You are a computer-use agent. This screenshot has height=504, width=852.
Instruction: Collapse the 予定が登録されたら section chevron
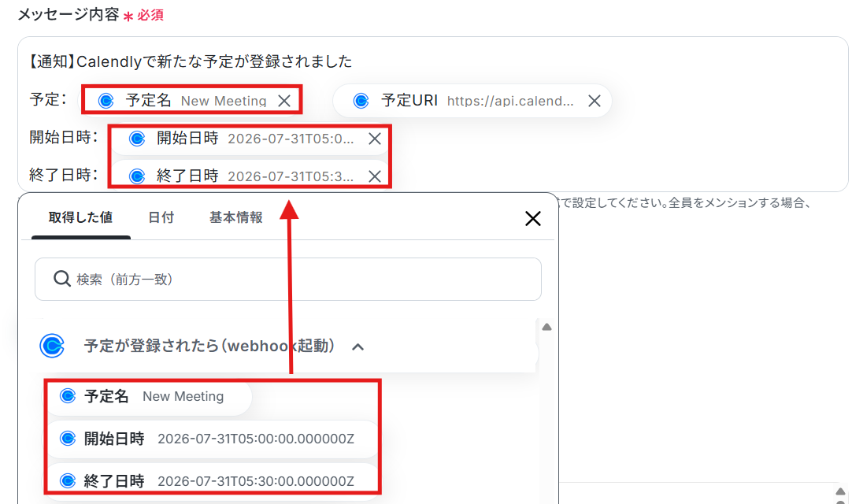(x=357, y=346)
